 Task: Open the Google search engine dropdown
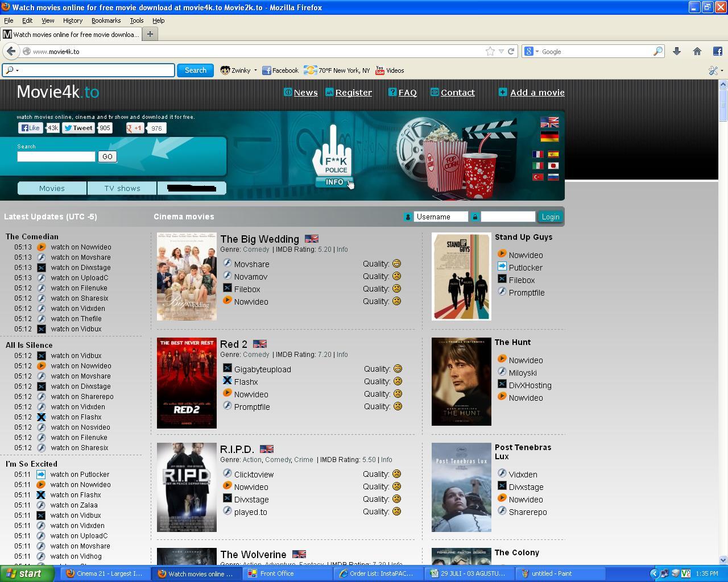(x=537, y=51)
